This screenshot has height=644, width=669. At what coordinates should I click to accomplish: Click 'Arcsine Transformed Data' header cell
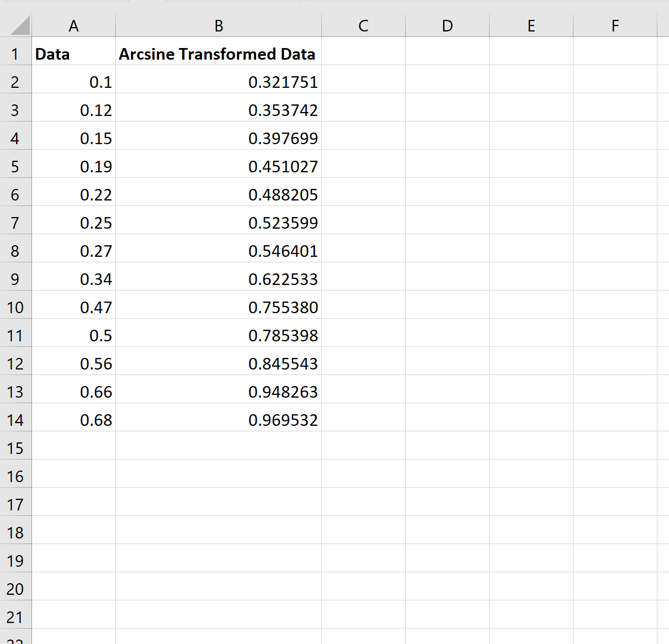coord(219,54)
